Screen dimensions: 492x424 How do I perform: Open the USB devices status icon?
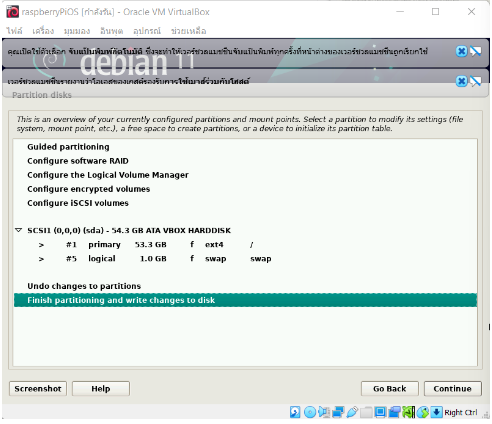click(352, 412)
